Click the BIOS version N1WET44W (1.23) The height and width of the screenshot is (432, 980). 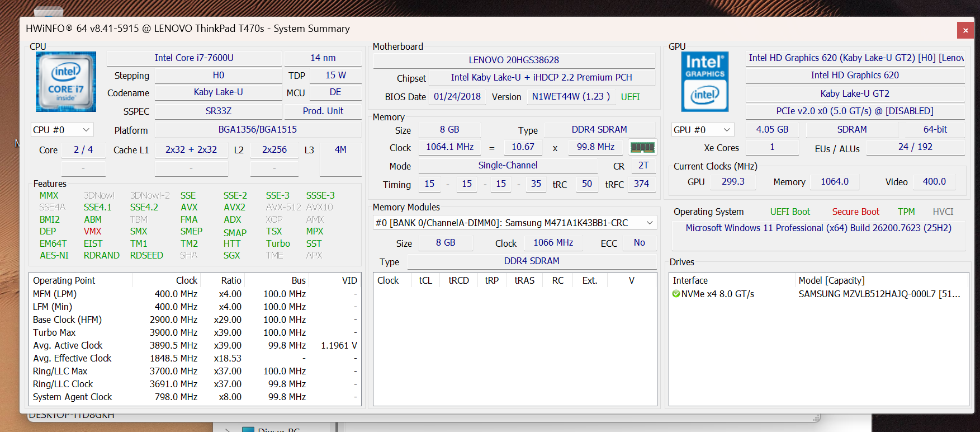point(571,97)
